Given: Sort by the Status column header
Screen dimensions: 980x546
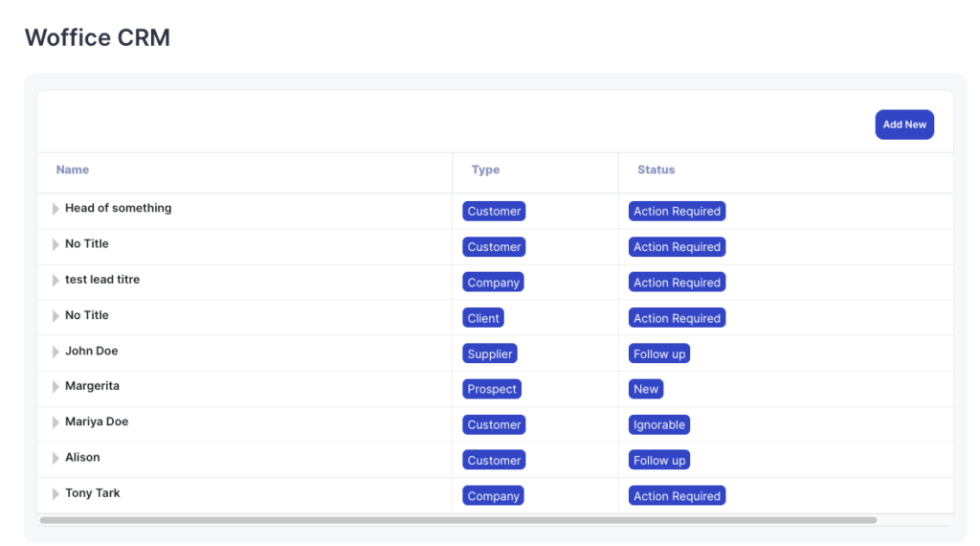Looking at the screenshot, I should [656, 170].
